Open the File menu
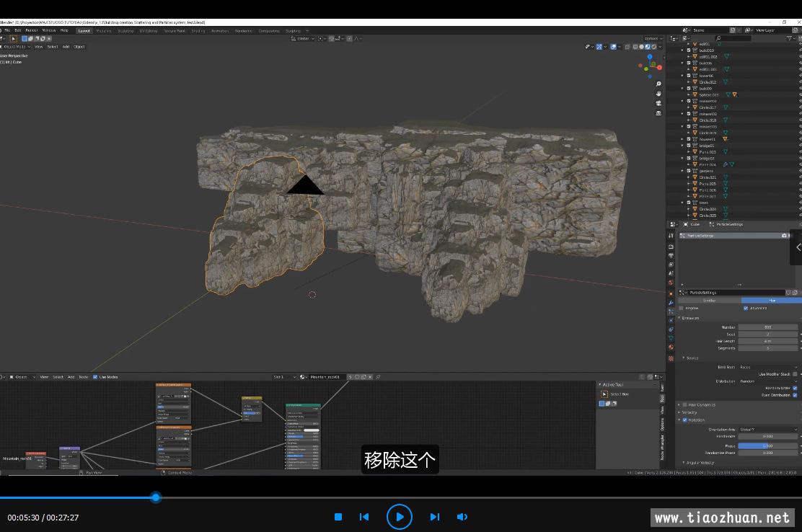This screenshot has height=532, width=802. pyautogui.click(x=7, y=31)
